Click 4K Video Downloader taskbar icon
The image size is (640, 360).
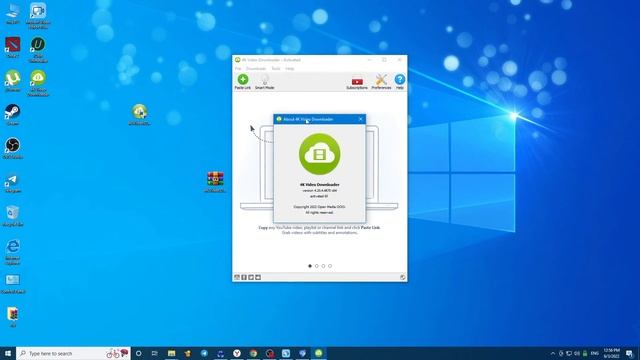click(x=319, y=353)
